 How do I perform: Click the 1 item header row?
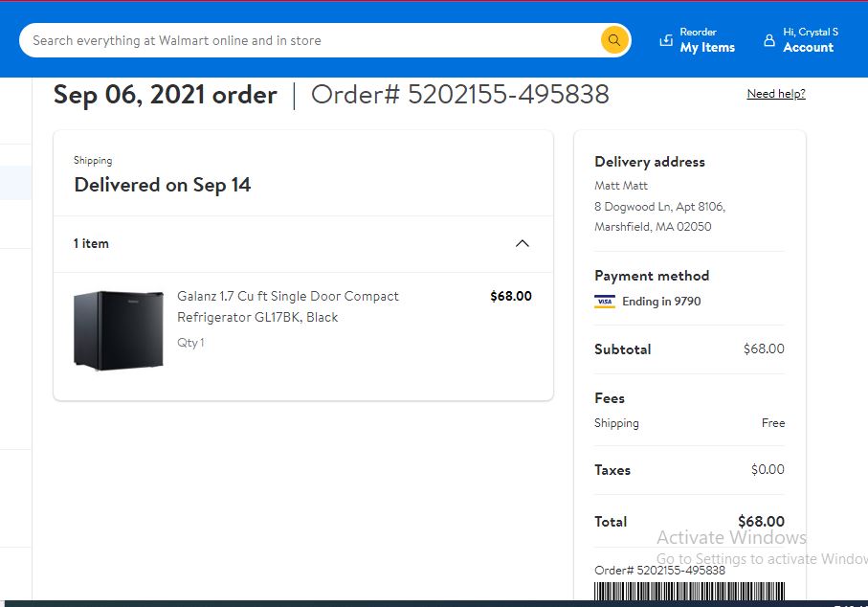(302, 244)
